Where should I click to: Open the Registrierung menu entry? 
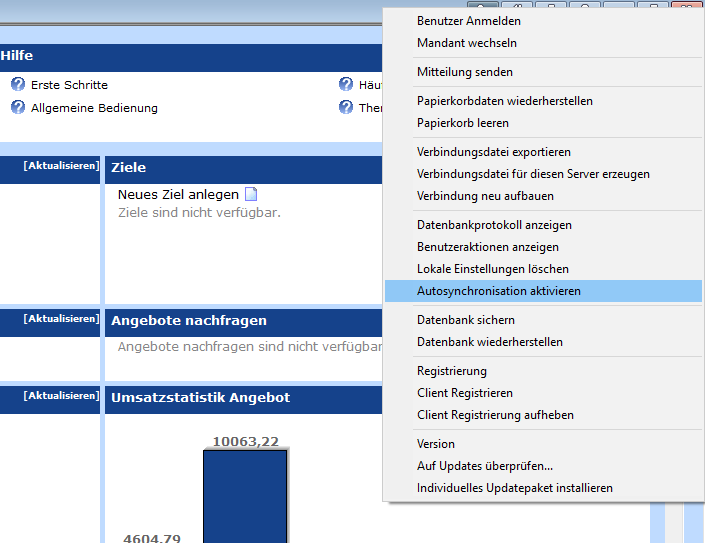click(x=543, y=371)
